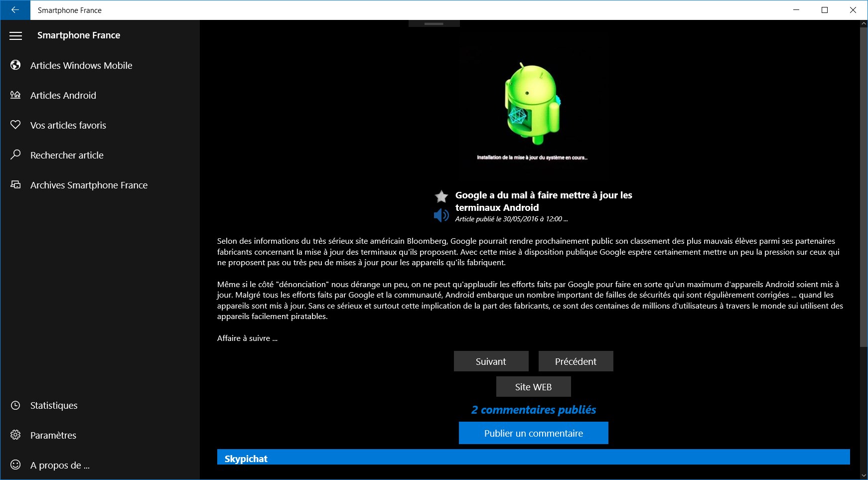Click the Articles Android sidebar icon
868x480 pixels.
tap(16, 95)
